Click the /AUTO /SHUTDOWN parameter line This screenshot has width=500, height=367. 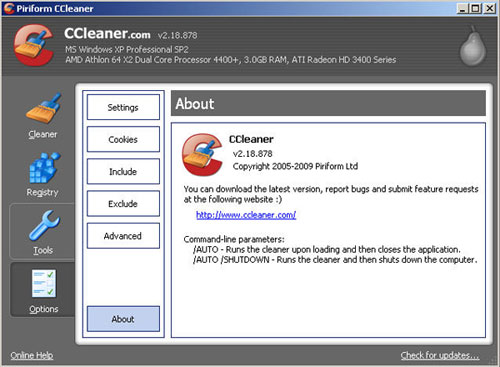335,260
